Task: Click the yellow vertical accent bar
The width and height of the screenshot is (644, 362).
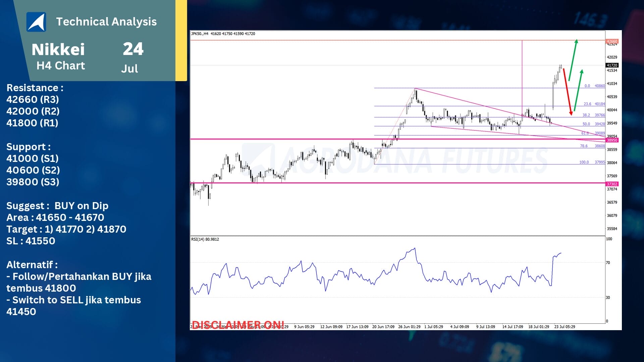Action: 181,40
